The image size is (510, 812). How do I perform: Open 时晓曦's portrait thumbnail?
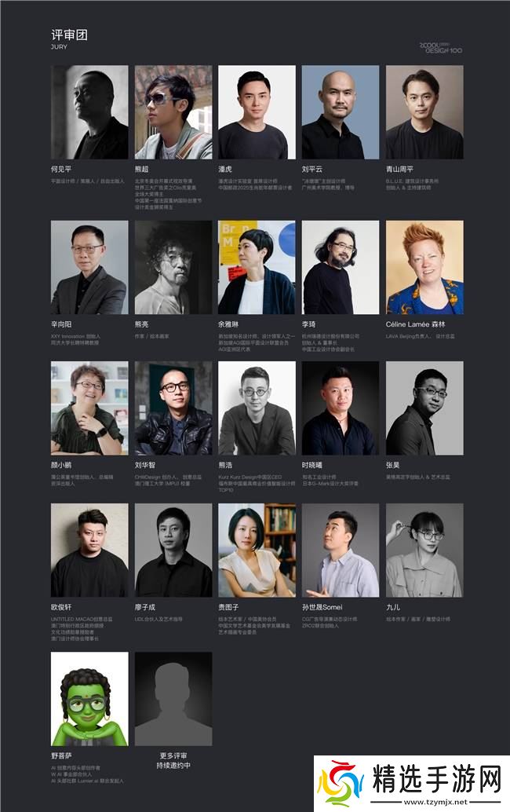point(341,408)
